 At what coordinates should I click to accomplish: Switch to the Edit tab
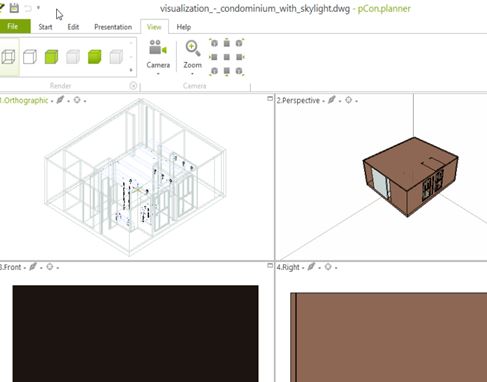point(73,27)
